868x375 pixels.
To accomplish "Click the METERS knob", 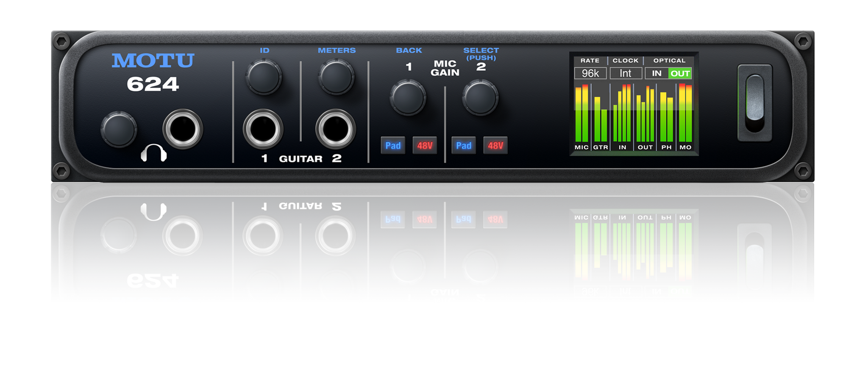I will pyautogui.click(x=336, y=77).
